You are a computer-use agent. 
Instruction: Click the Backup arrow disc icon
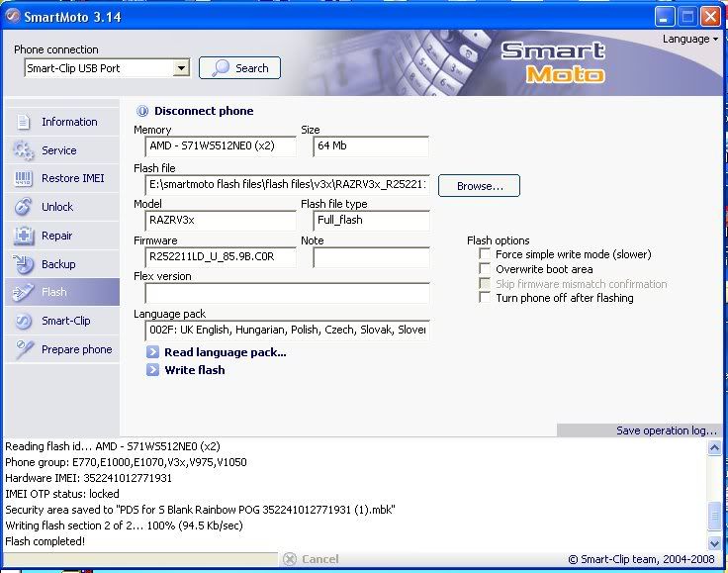(x=23, y=264)
